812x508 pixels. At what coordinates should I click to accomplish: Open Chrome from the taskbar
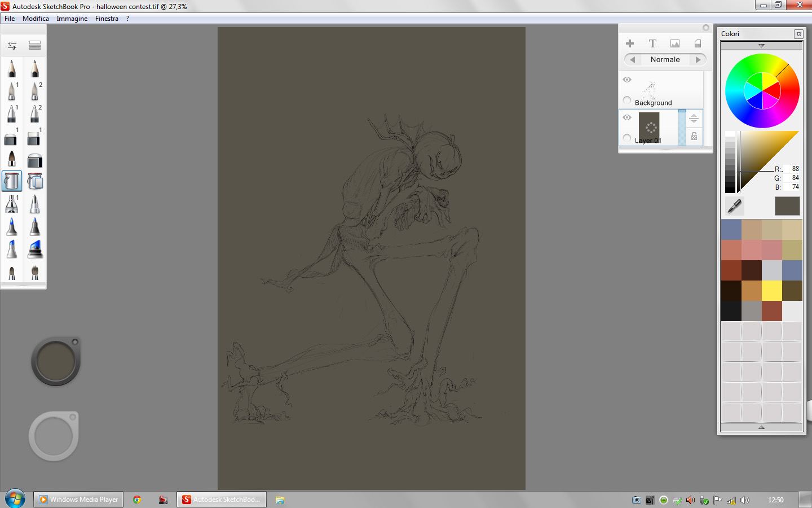136,500
